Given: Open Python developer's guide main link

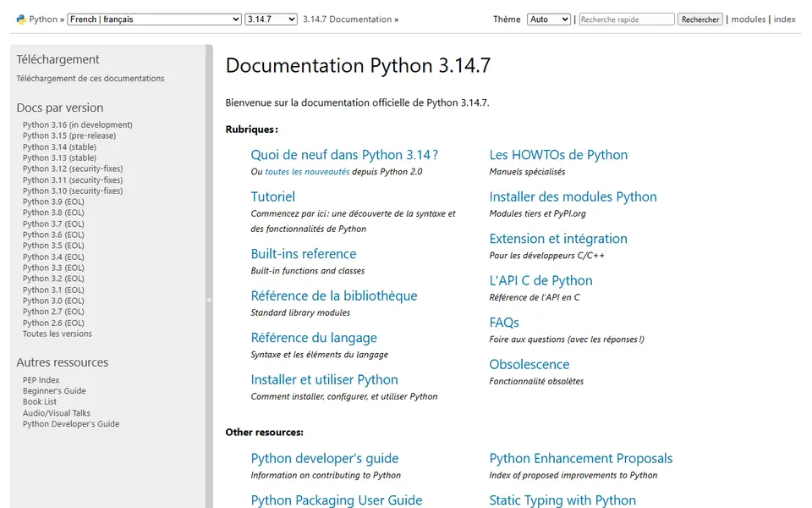Looking at the screenshot, I should pyautogui.click(x=325, y=459).
